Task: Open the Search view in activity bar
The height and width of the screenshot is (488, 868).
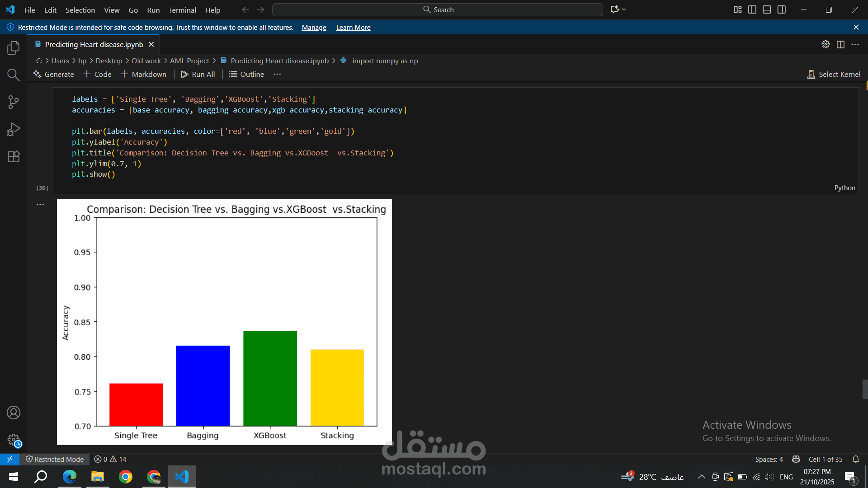Action: [14, 75]
